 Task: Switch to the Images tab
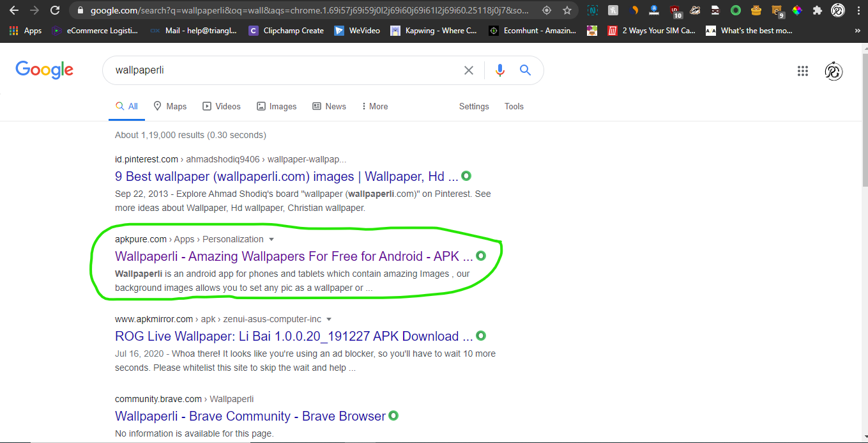[x=277, y=106]
